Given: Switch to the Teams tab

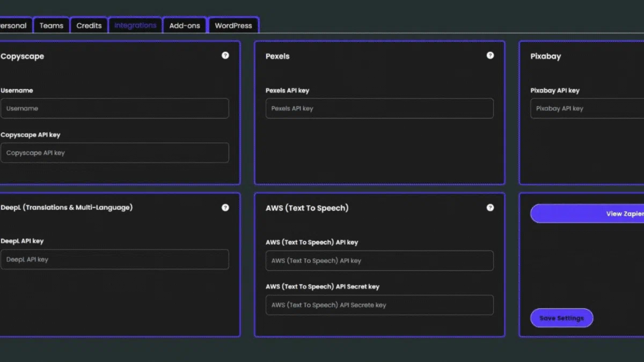Looking at the screenshot, I should pos(52,25).
